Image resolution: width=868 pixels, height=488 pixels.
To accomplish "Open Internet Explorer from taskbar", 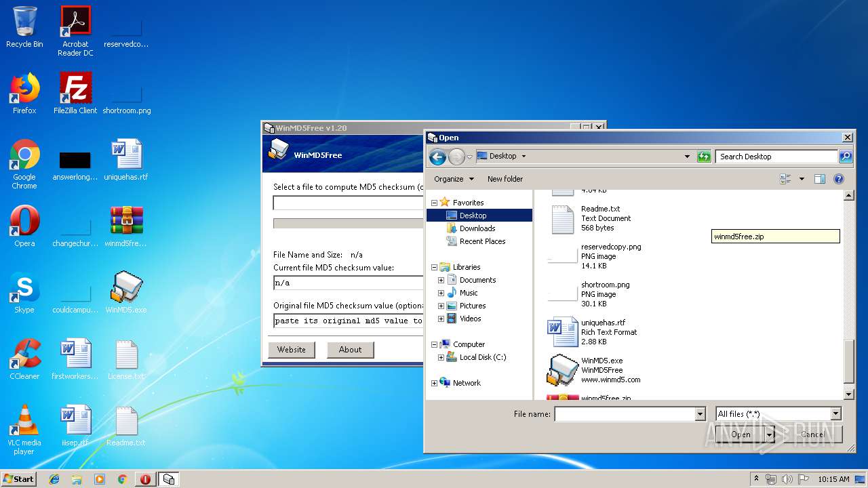I will coord(54,479).
